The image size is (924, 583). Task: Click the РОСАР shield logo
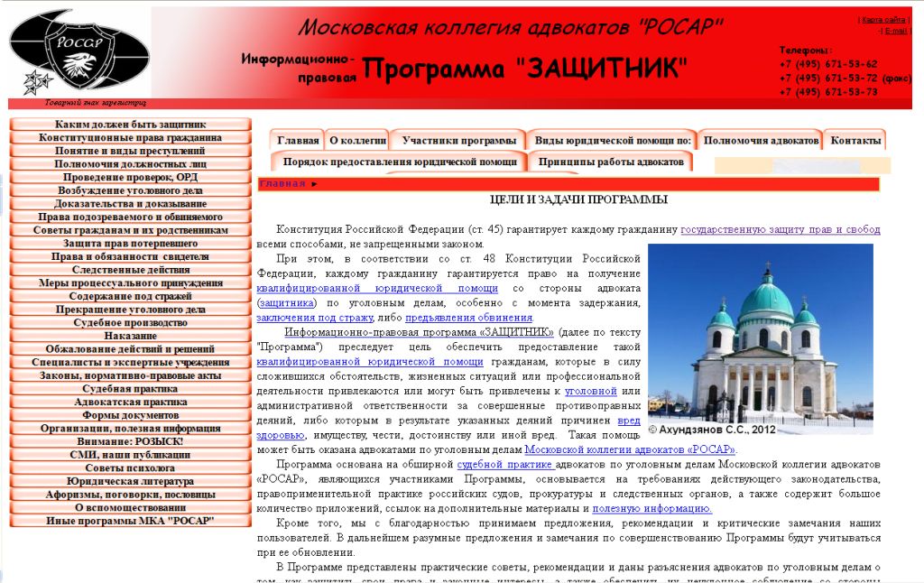point(79,53)
